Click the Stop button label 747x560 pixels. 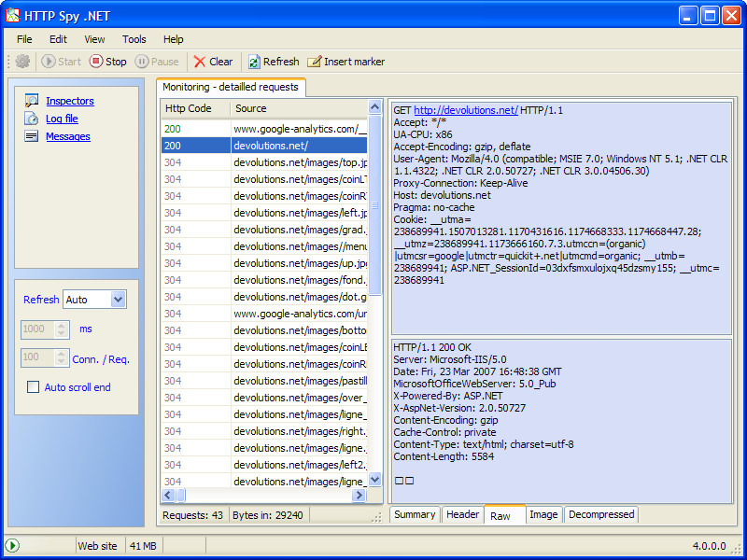click(116, 62)
